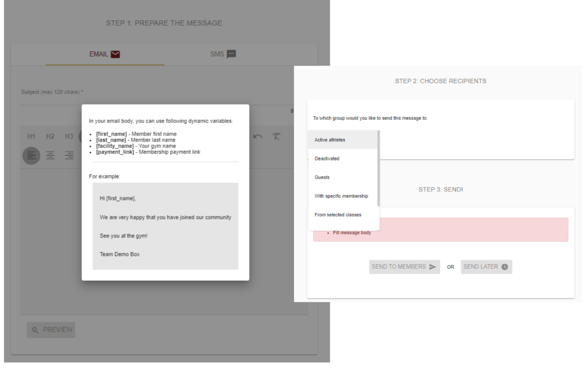The width and height of the screenshot is (588, 368).
Task: Select the H3 heading option
Action: tap(69, 136)
